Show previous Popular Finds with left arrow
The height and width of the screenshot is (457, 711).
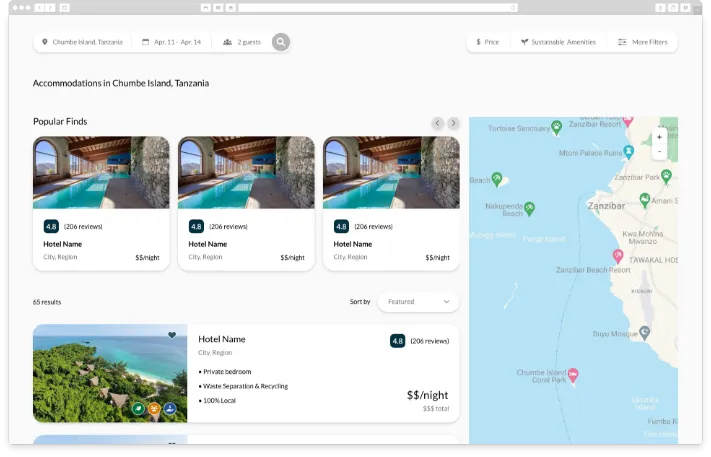pos(438,123)
